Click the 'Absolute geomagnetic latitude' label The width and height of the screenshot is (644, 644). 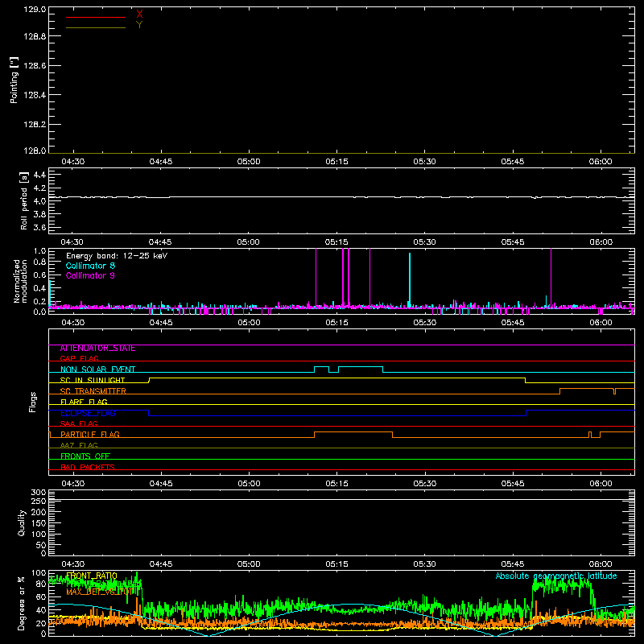[x=556, y=576]
